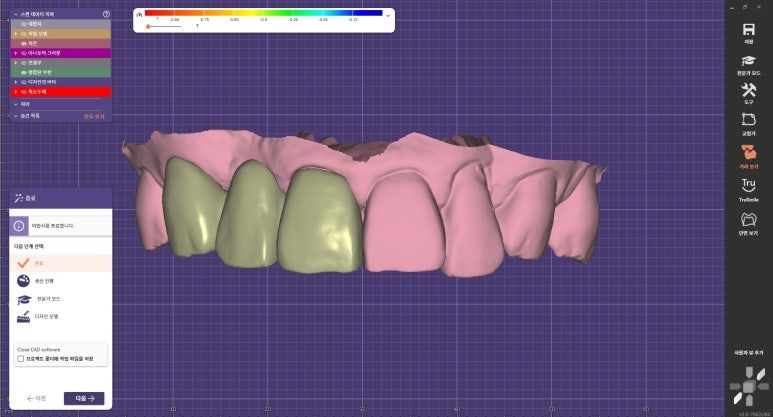Expand the tan model row arrow
The image size is (773, 417).
tap(16, 34)
